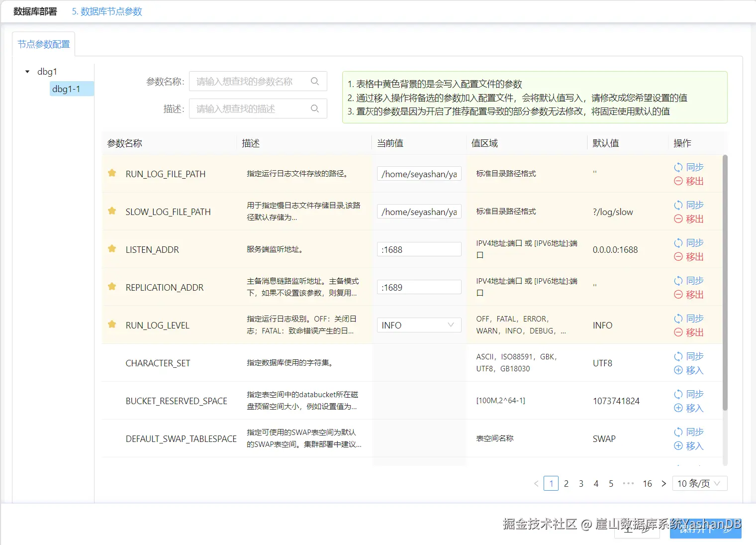The height and width of the screenshot is (545, 756).
Task: Sync (同步) the REPLICATION_ADDR parameter
Action: click(x=689, y=281)
